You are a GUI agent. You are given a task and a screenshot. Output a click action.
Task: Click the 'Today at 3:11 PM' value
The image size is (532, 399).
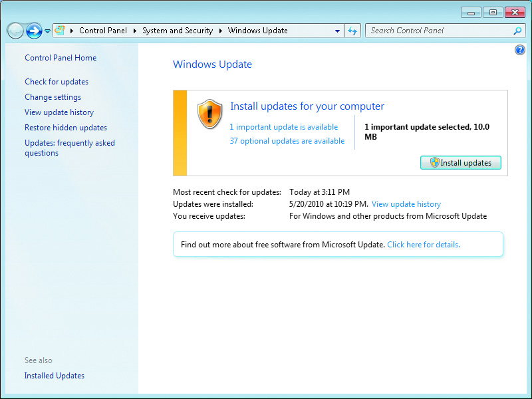(x=319, y=192)
